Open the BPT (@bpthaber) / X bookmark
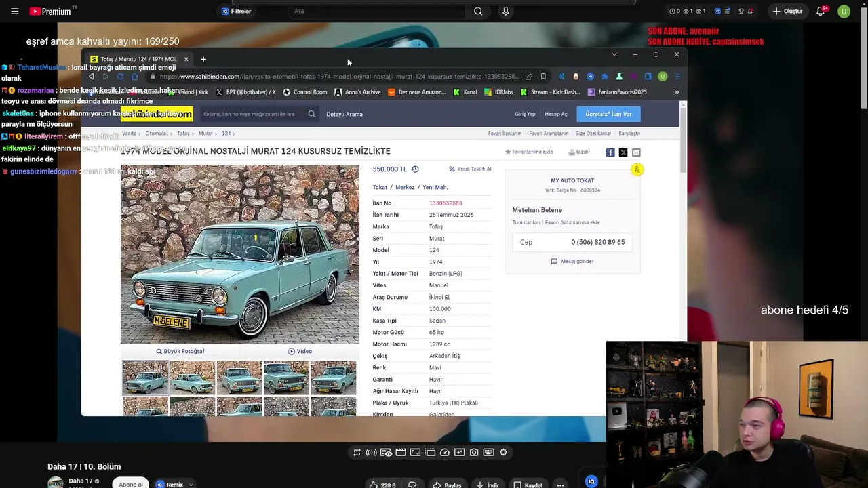Viewport: 868px width, 488px height. [245, 92]
